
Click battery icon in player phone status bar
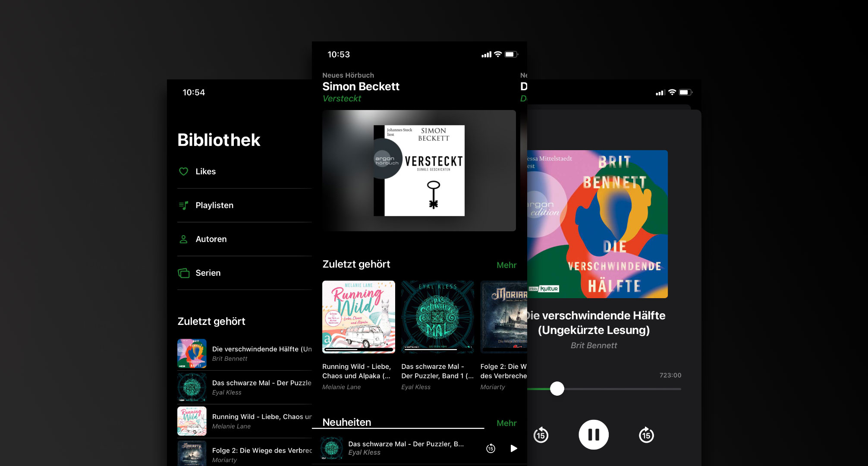click(686, 92)
